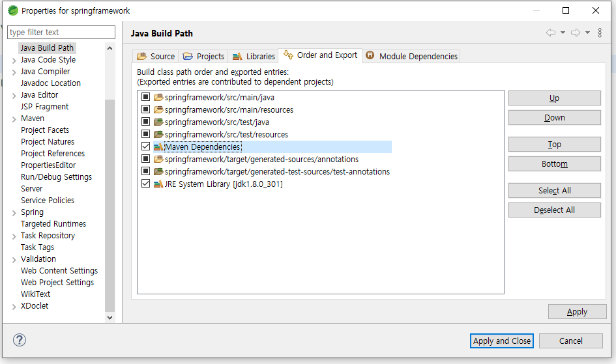Click the src/main/java source folder icon
The height and width of the screenshot is (364, 616).
coord(158,97)
